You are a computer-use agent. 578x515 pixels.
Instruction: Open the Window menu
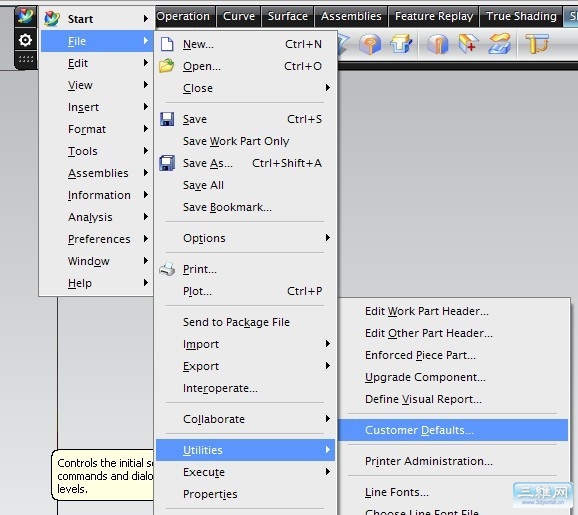click(x=97, y=261)
